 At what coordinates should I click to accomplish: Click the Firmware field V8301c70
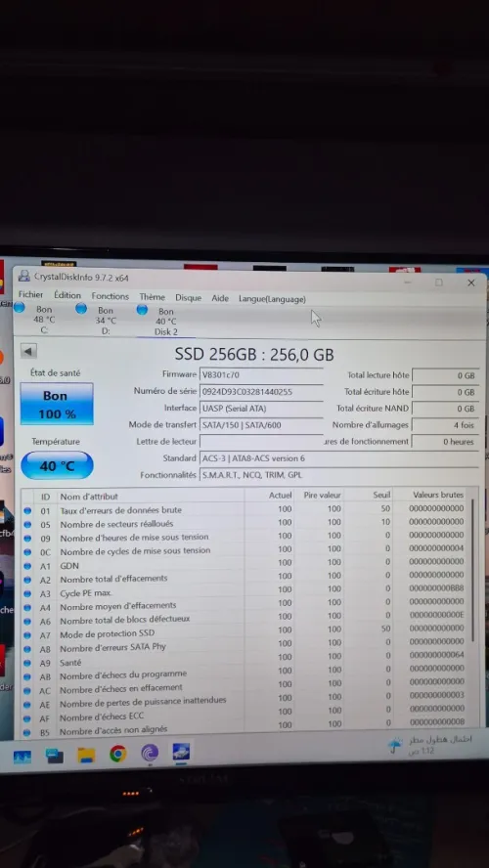[x=261, y=374]
